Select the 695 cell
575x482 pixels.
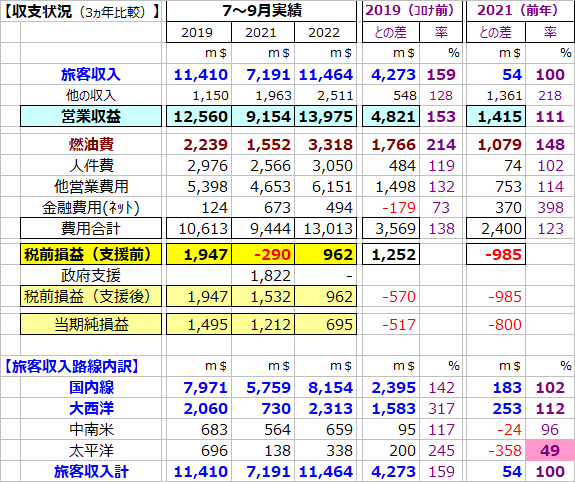click(325, 324)
